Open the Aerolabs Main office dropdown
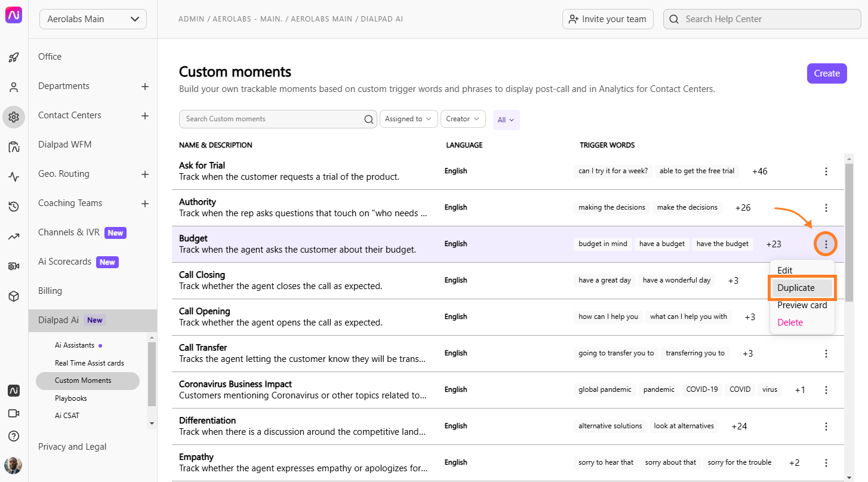Viewport: 868px width, 482px height. [93, 19]
